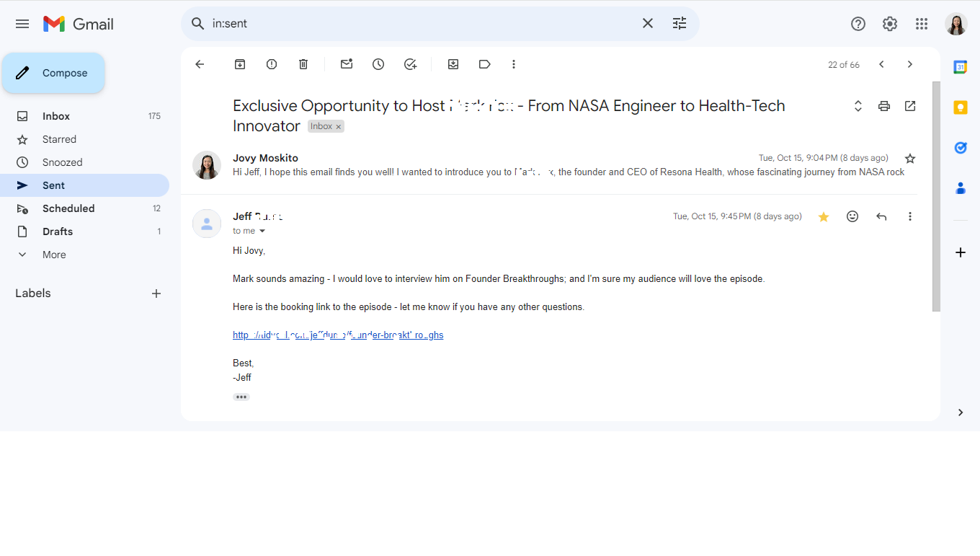Go to the Drafts folder
Screen dimensions: 980x556
[58, 231]
